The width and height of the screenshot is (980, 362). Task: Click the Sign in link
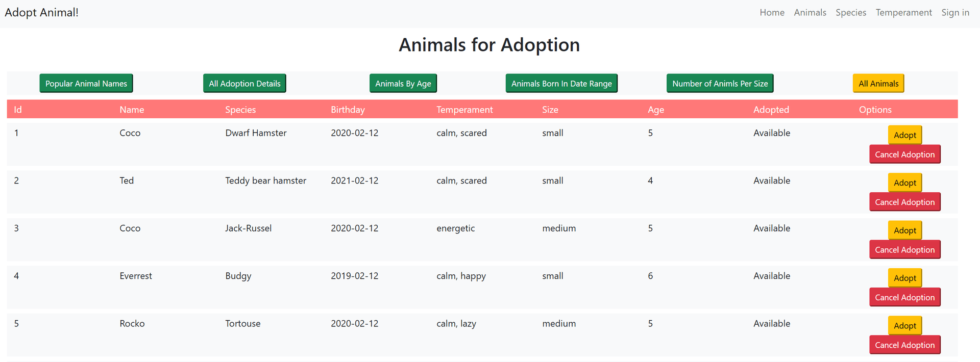pyautogui.click(x=955, y=13)
